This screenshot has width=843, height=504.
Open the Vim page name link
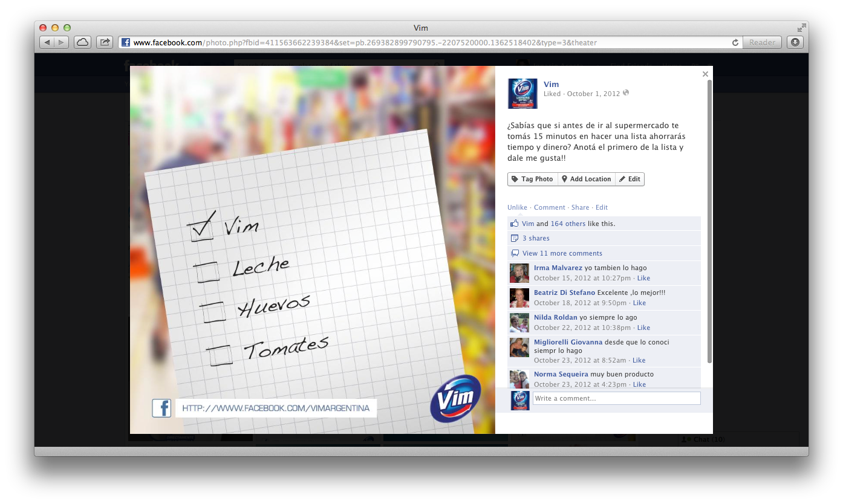click(551, 84)
